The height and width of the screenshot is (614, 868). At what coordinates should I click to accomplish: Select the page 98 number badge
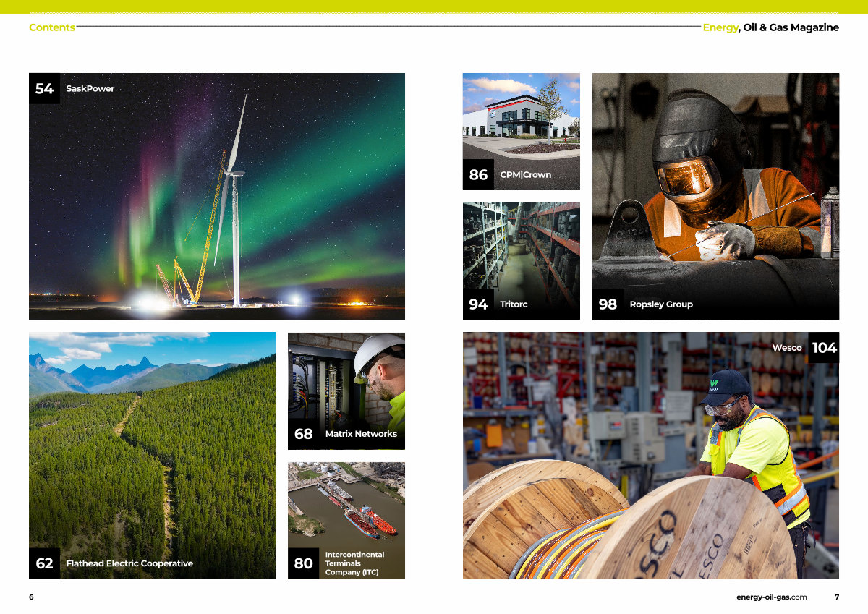point(608,304)
